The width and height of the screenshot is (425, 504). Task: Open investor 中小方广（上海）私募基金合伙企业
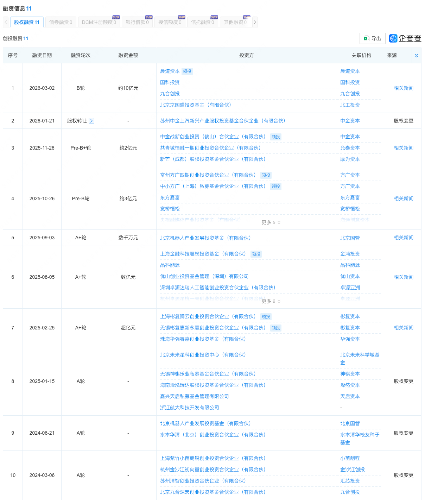[213, 186]
